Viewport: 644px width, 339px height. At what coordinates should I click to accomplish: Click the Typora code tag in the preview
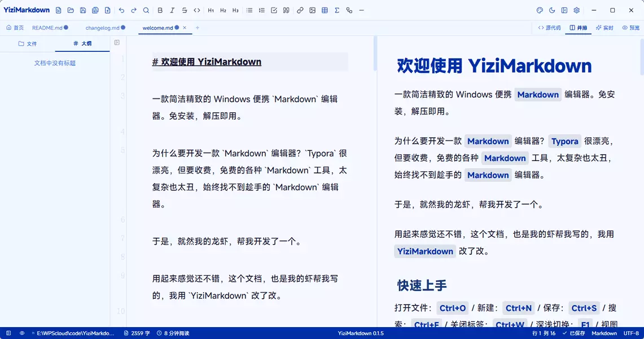[565, 141]
